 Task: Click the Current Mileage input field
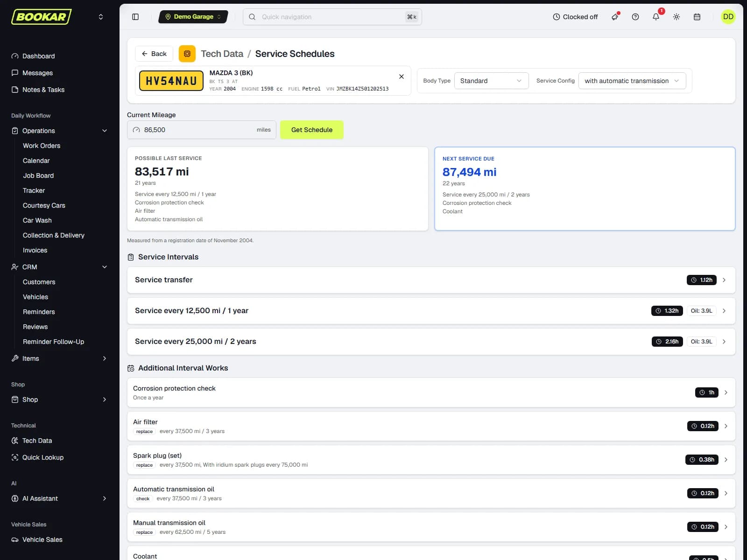(x=202, y=130)
